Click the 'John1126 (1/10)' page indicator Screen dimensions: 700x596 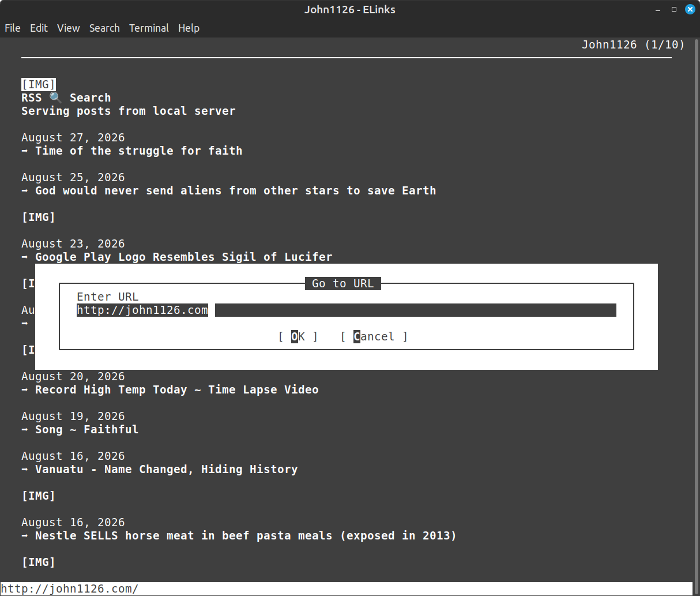coord(633,45)
